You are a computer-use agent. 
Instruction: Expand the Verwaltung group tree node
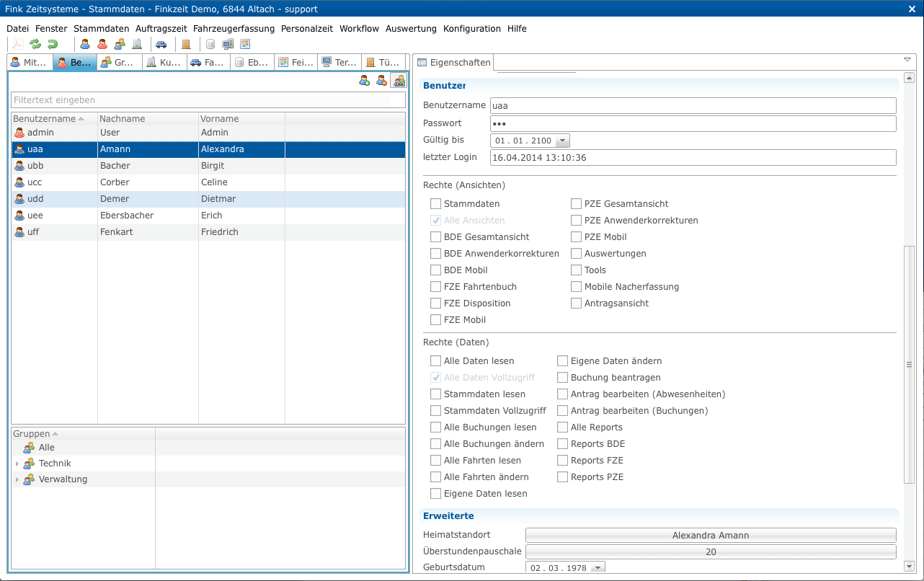(17, 479)
